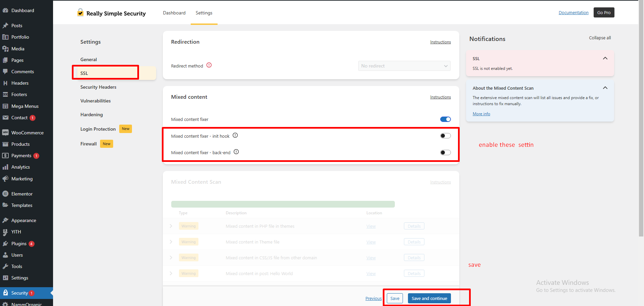Open Redirection Instructions link
The image size is (644, 306).
tap(441, 42)
